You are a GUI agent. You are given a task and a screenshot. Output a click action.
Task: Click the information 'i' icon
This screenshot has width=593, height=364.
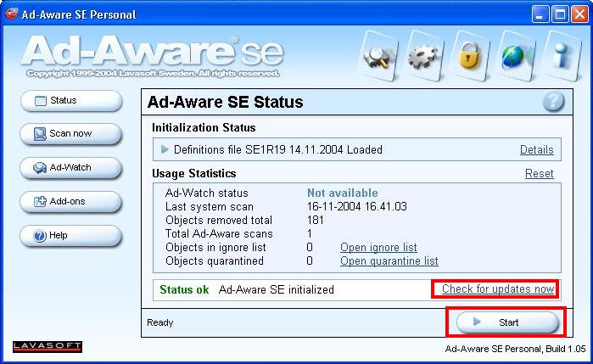point(562,56)
